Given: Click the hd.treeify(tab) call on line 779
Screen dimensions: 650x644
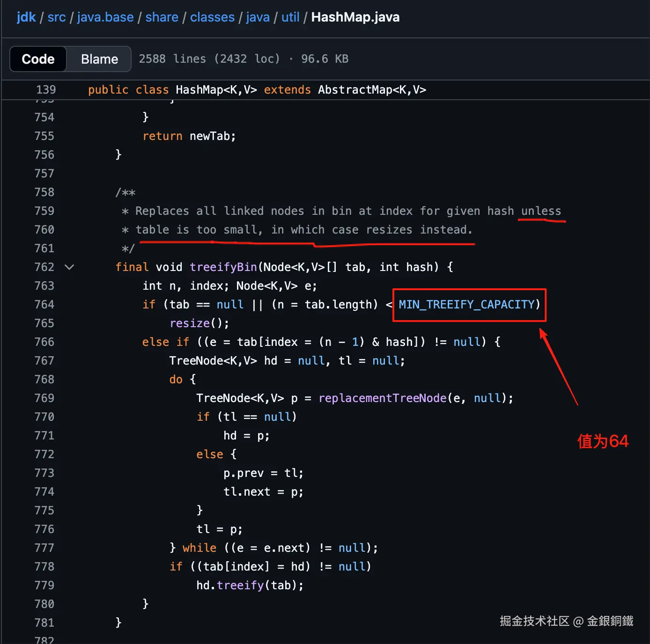Looking at the screenshot, I should [250, 585].
